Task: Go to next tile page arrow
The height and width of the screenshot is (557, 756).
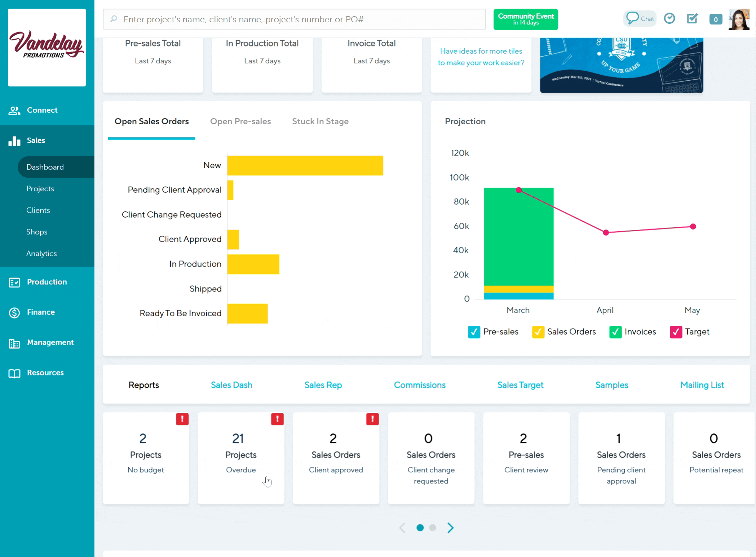Action: point(450,528)
